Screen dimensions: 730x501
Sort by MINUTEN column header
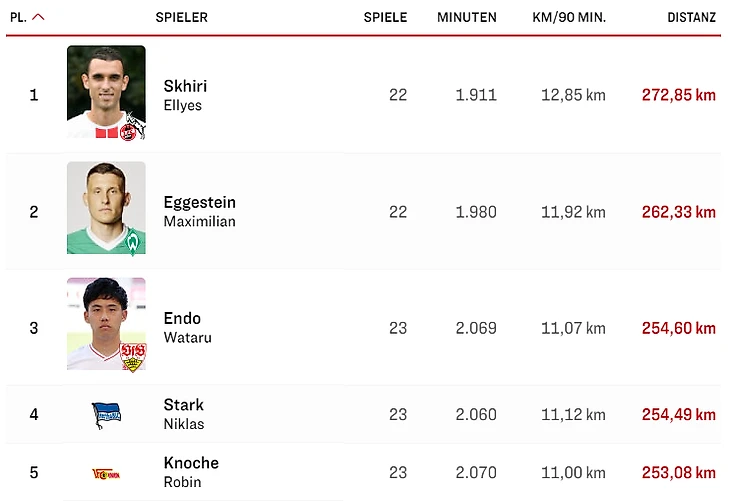[466, 17]
